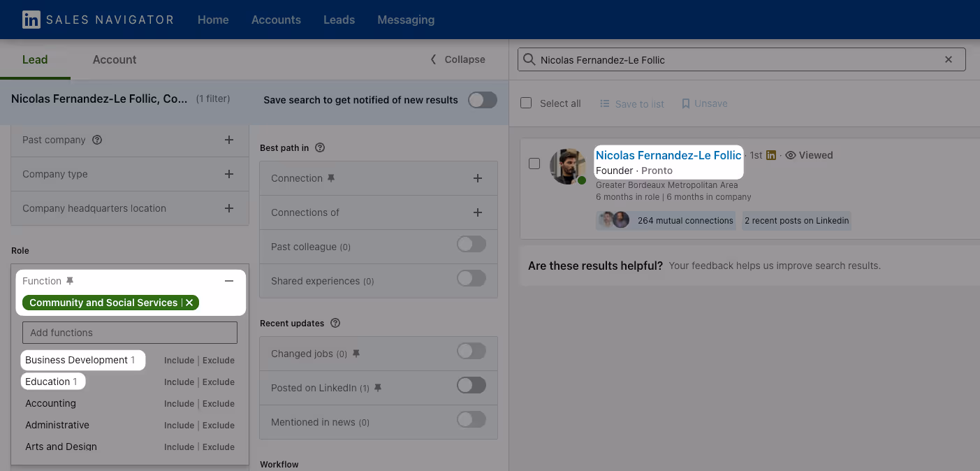Include Accounting function

click(x=179, y=404)
